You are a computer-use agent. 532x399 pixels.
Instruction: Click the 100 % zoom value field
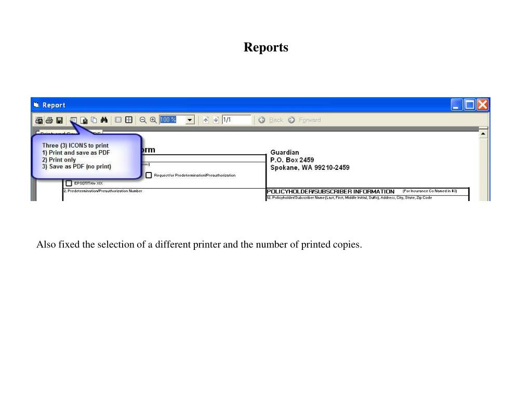[172, 120]
